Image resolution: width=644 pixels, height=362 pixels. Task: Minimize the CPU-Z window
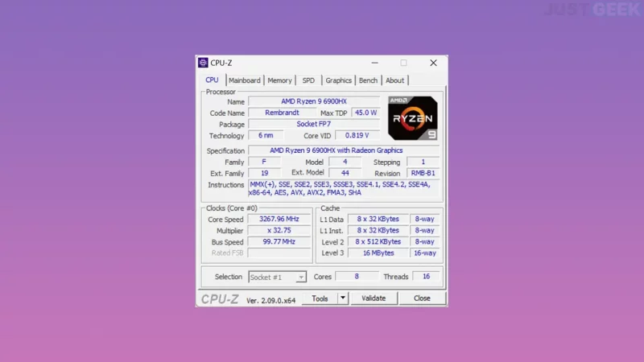[x=374, y=63]
